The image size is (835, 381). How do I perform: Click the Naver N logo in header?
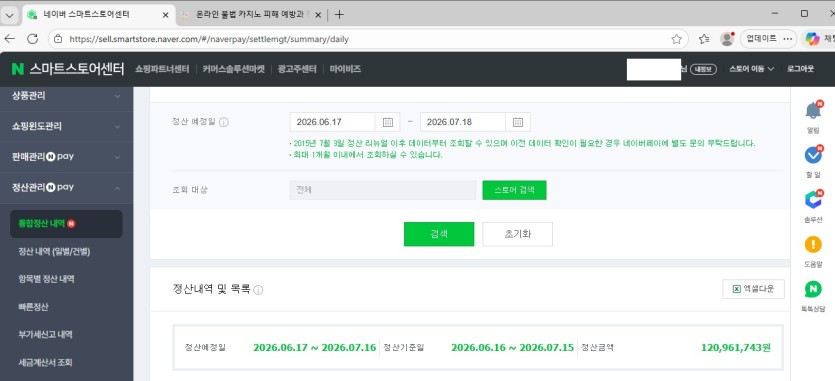click(18, 69)
